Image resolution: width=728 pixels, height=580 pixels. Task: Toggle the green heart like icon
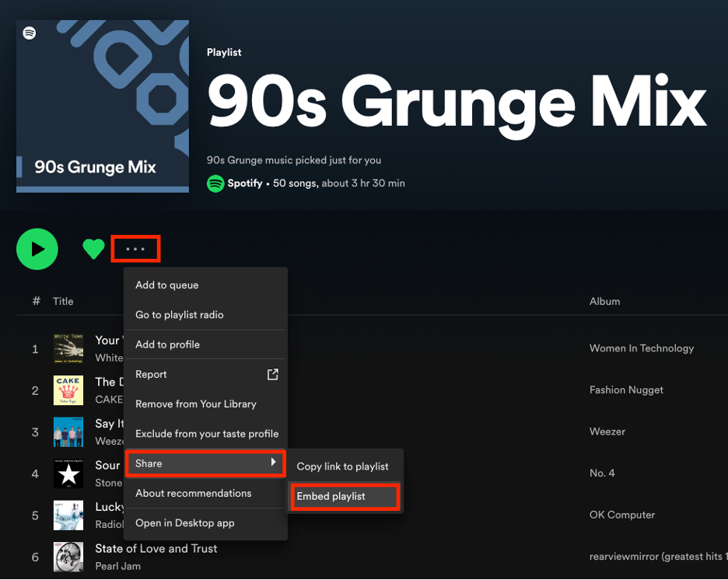[x=93, y=249]
